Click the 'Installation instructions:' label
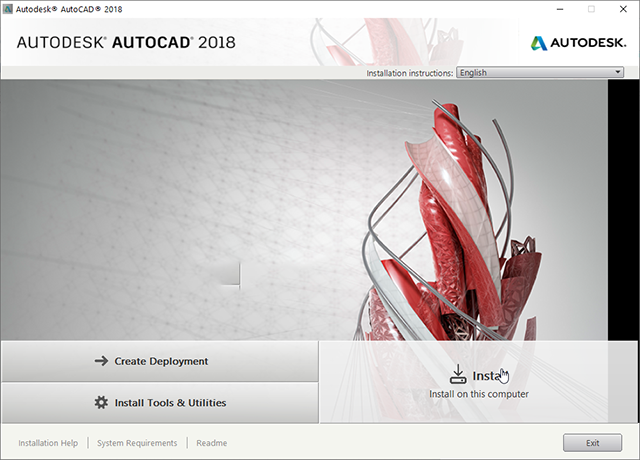 coord(409,73)
